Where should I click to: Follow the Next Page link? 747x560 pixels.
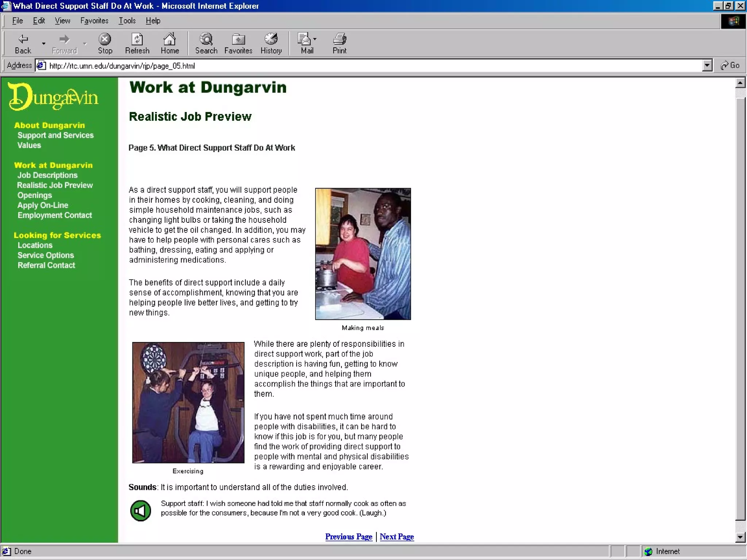point(397,537)
